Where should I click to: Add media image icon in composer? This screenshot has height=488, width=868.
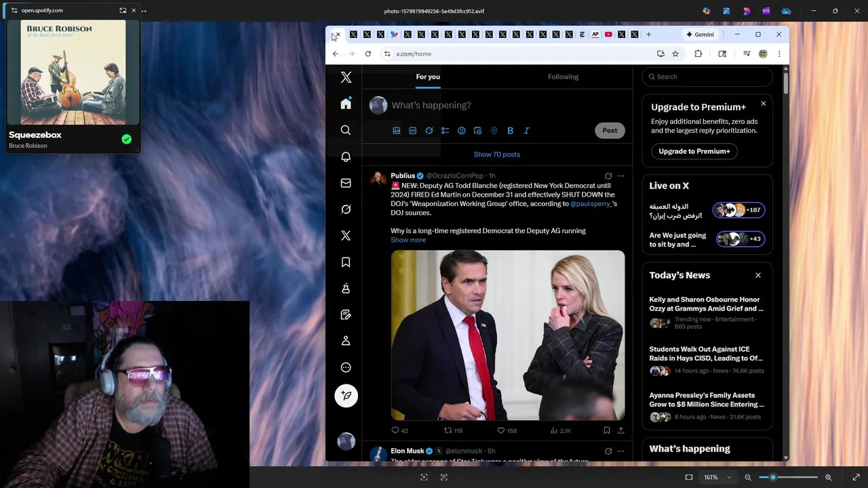click(397, 131)
